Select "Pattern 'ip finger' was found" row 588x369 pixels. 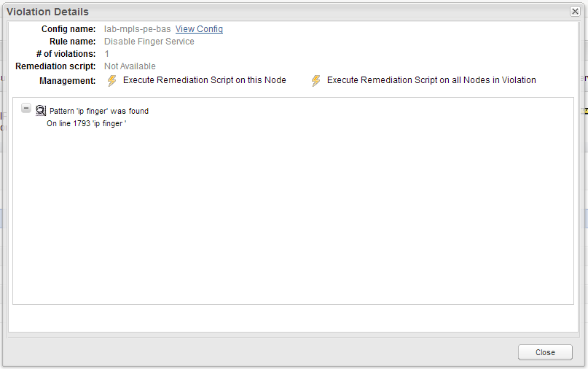click(x=99, y=111)
